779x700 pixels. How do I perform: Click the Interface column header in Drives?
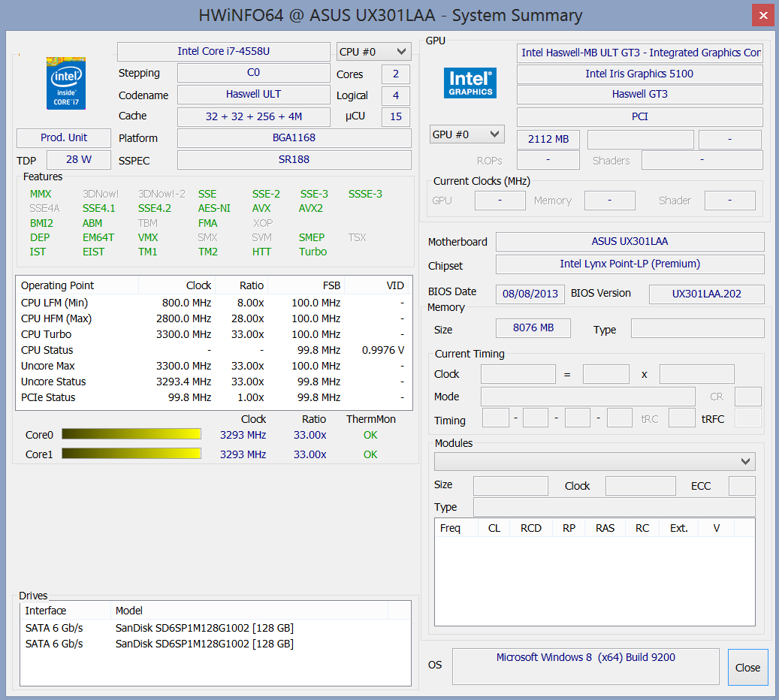pos(65,611)
